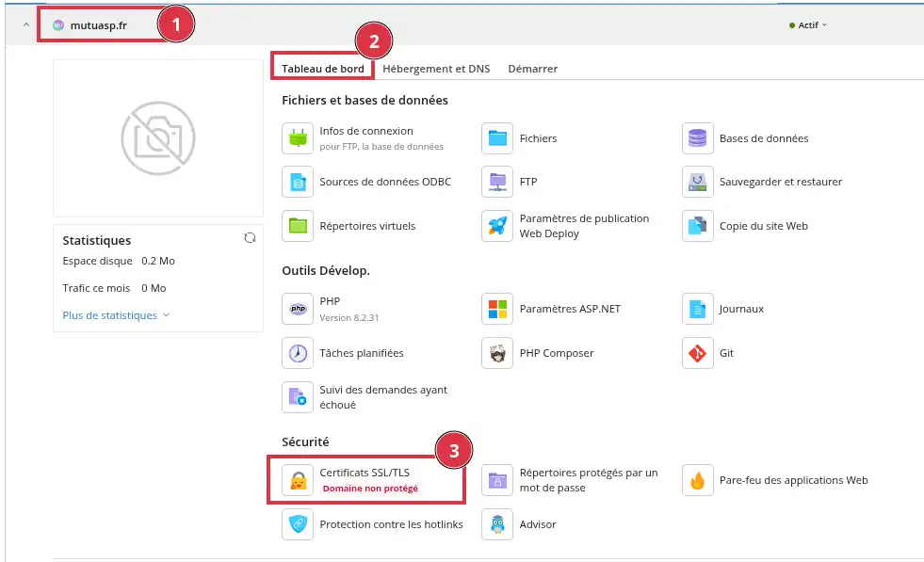
Task: Click the Certificats SSL/TLS link text
Action: click(x=365, y=473)
